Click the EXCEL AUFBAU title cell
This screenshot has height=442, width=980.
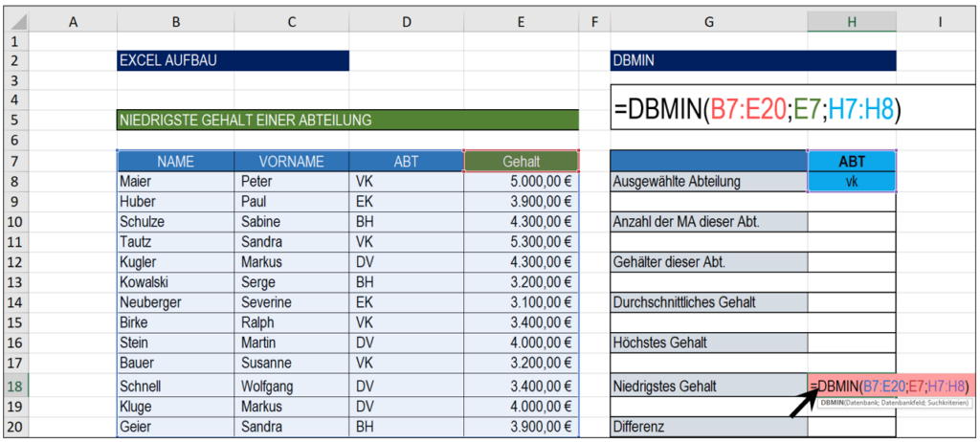pos(234,60)
